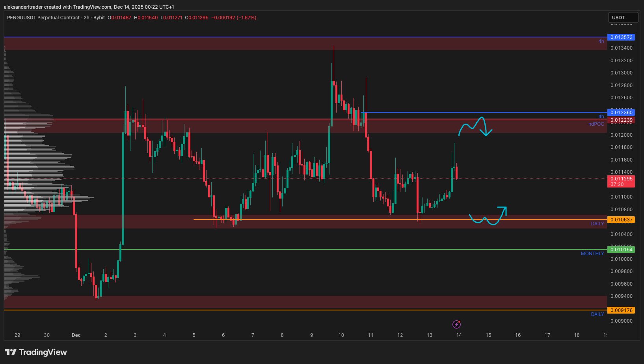Click the MONTHLY level text label
Viewport: 644px width, 364px height.
click(592, 254)
